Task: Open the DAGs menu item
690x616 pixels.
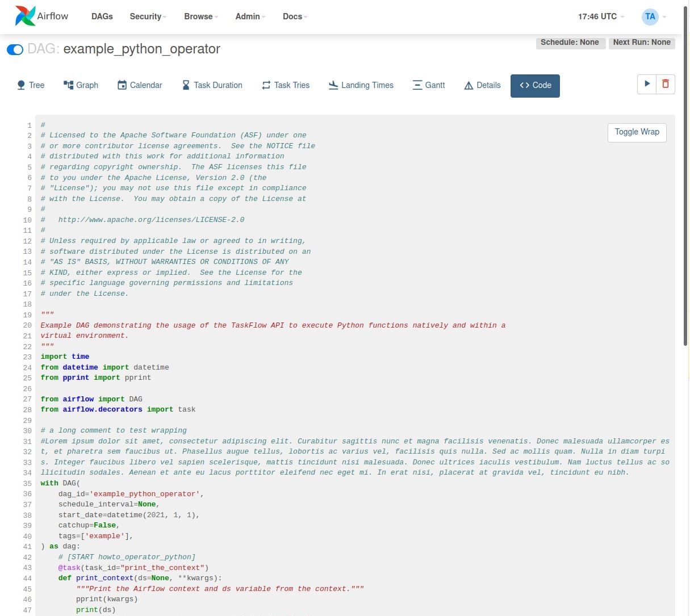Action: [102, 16]
